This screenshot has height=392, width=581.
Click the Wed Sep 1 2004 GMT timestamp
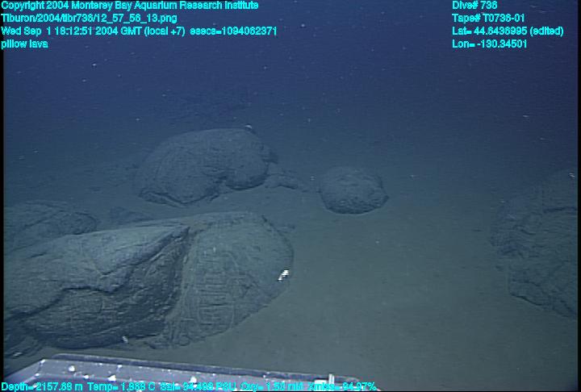coord(93,31)
